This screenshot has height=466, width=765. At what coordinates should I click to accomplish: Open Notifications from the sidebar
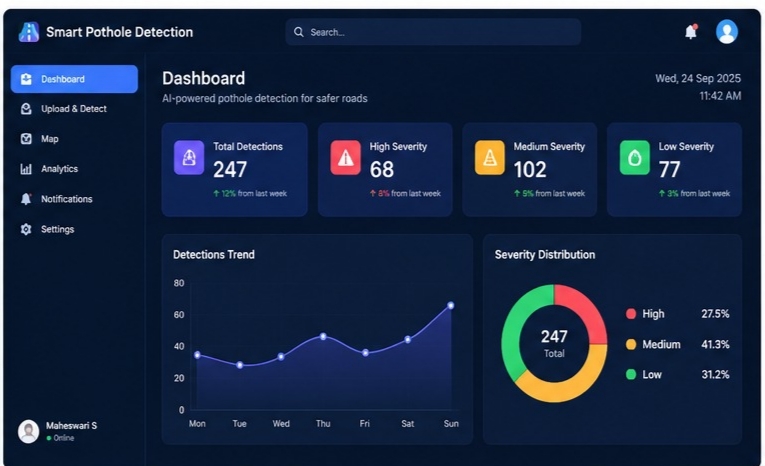tap(74, 199)
